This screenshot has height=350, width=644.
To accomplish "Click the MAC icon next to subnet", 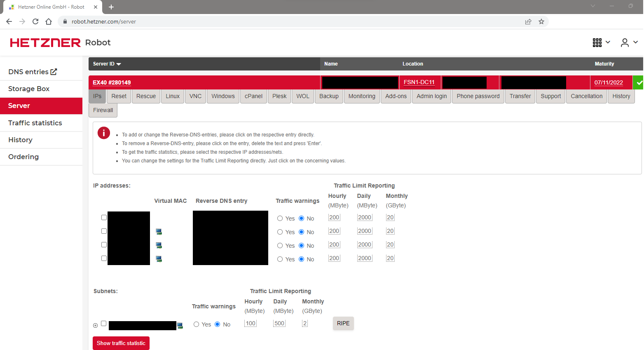I will [x=180, y=326].
